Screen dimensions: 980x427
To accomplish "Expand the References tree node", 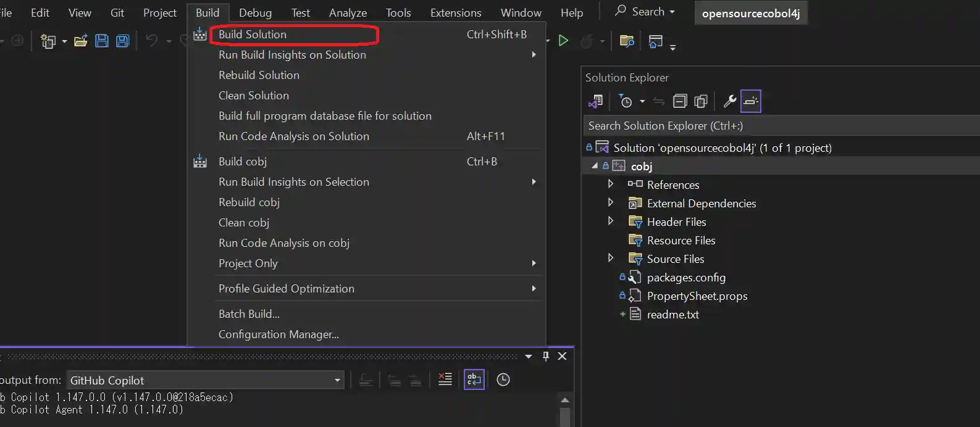I will point(611,184).
